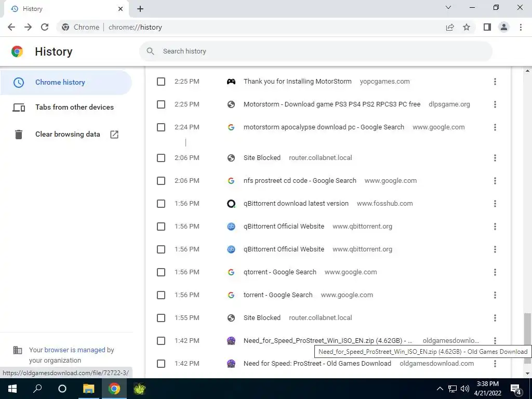This screenshot has width=532, height=399.
Task: Open Chrome's three-dot main menu
Action: coord(521,27)
